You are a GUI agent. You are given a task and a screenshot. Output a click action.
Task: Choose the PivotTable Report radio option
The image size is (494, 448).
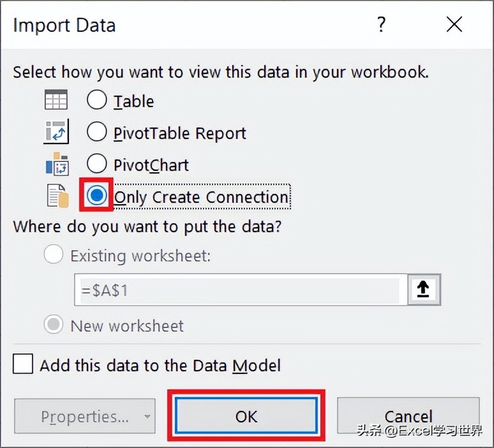pos(97,131)
